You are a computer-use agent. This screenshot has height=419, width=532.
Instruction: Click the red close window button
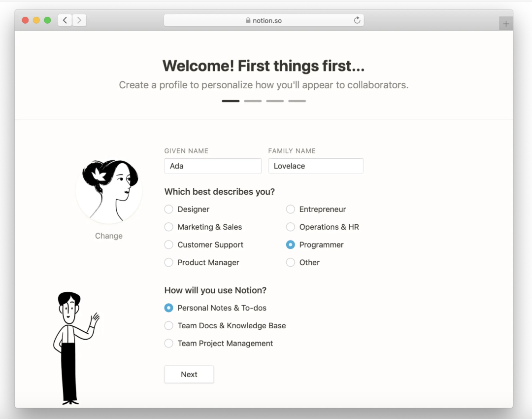click(25, 20)
